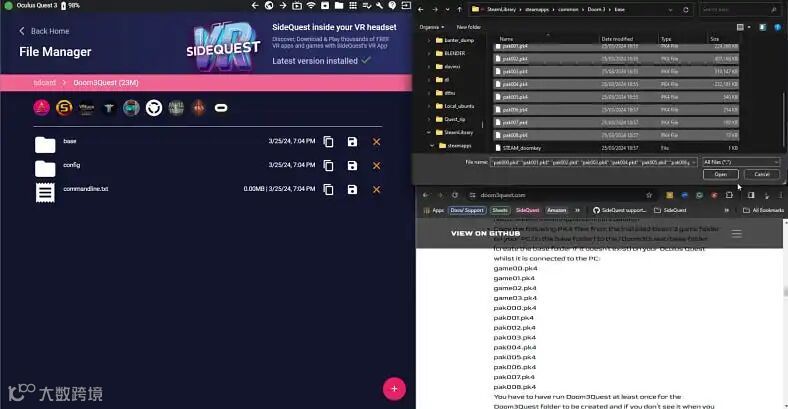Screen dimensions: 788x409
Task: Open the SideQuest bookmark in bookmarks bar
Action: coord(527,210)
